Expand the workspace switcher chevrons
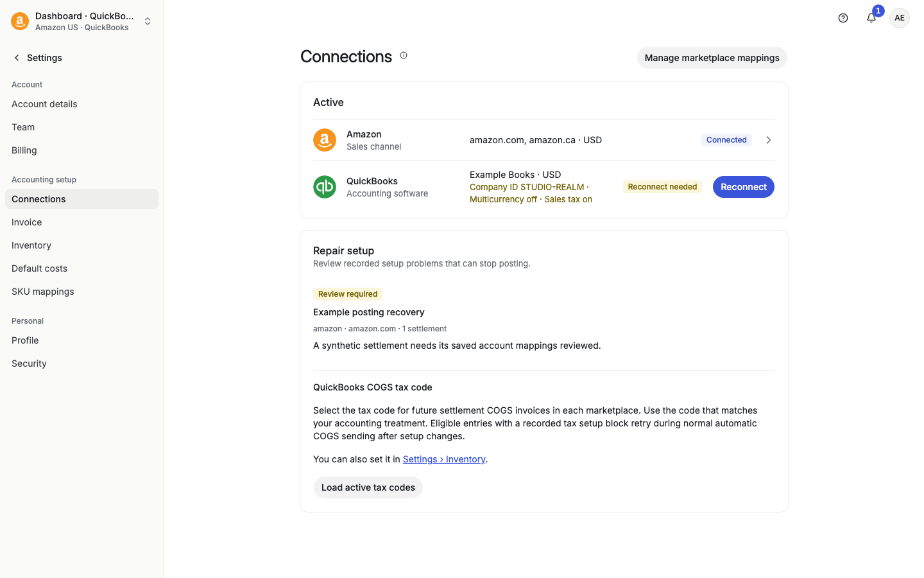This screenshot has width=924, height=578. point(148,21)
